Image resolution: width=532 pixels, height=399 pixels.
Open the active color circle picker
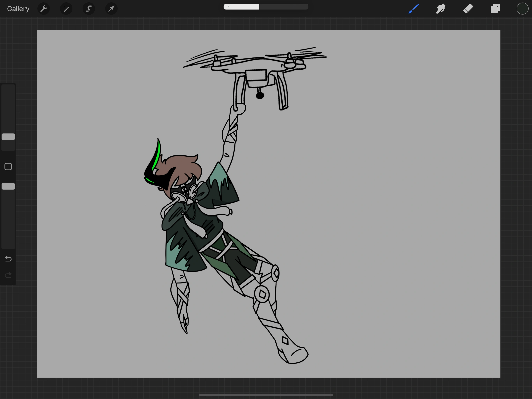pyautogui.click(x=522, y=9)
